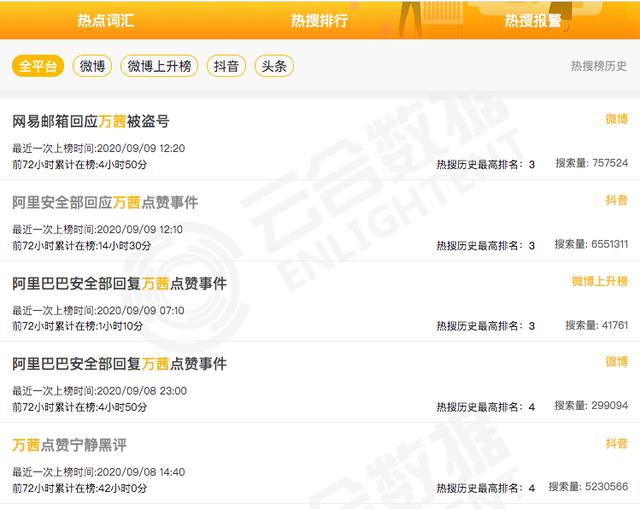This screenshot has width=640, height=509.
Task: Open the 热点词汇 tab
Action: 106,20
